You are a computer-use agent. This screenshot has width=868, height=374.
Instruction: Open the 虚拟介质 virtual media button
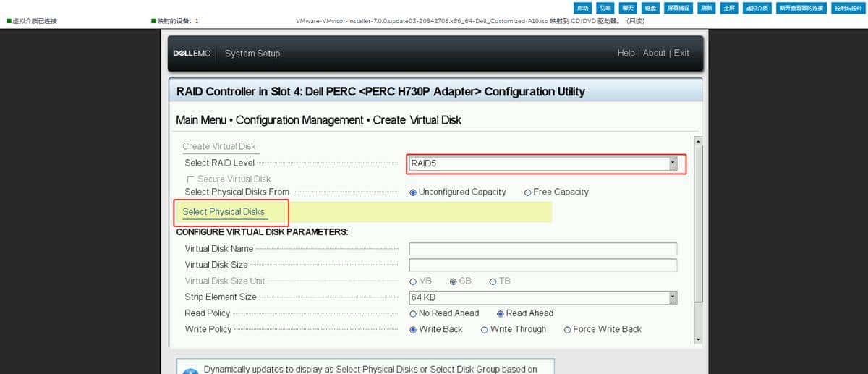click(x=757, y=8)
